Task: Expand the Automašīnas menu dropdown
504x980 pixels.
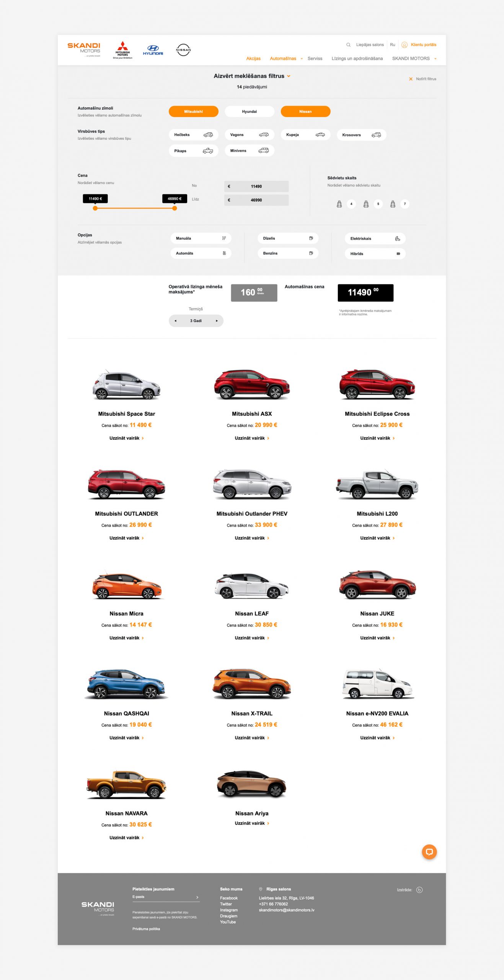Action: point(302,59)
